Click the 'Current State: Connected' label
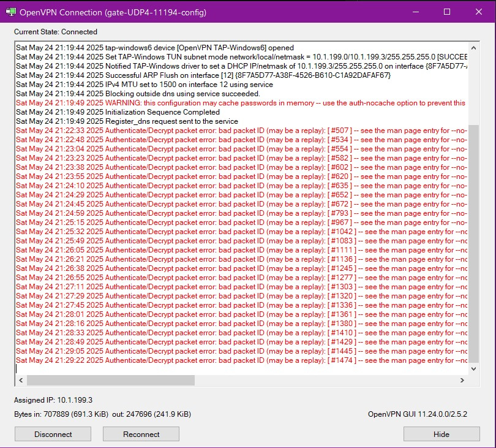496x448 pixels. coord(56,32)
